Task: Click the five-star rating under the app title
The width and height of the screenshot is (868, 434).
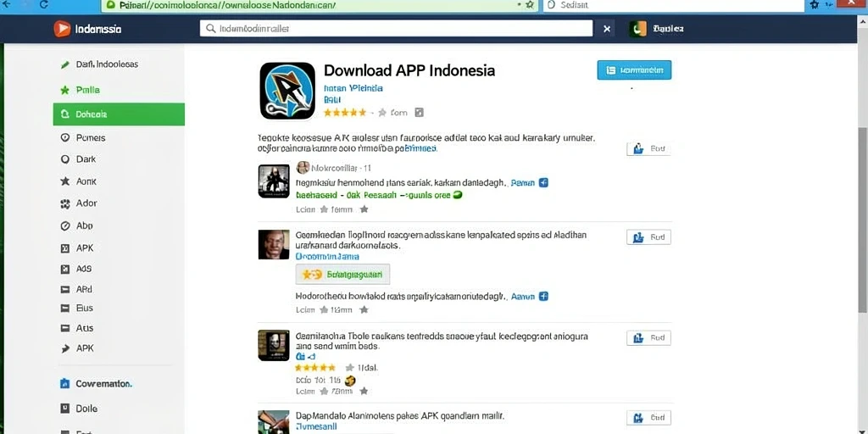Action: 345,113
